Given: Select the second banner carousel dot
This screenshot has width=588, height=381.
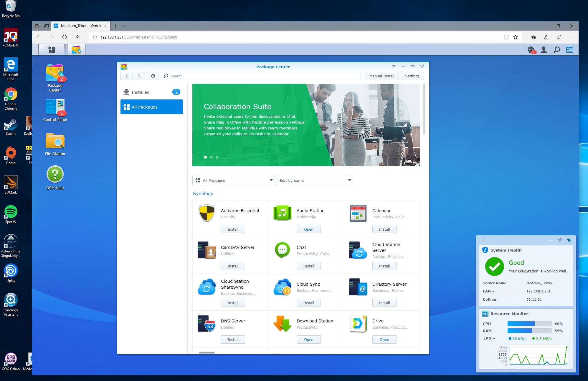Looking at the screenshot, I should point(211,157).
